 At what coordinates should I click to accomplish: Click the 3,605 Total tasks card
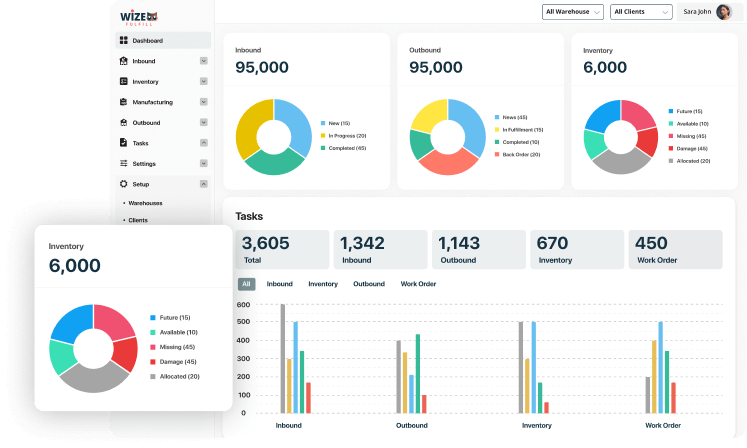pyautogui.click(x=282, y=249)
